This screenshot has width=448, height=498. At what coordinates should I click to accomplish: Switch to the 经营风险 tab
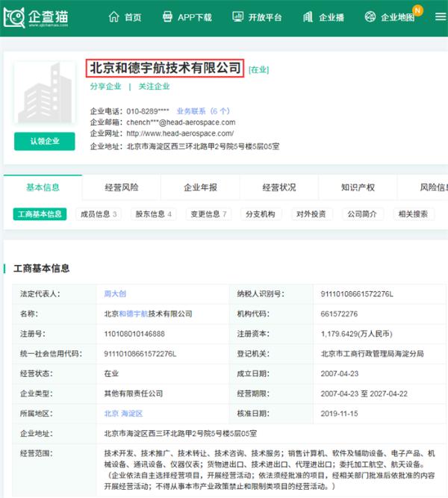point(122,187)
